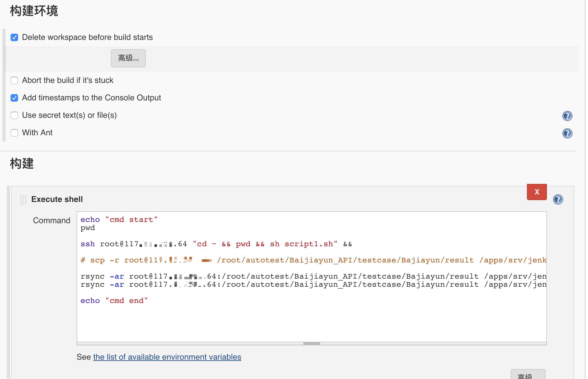Open help icon for Execute shell step
The height and width of the screenshot is (379, 588).
point(558,199)
